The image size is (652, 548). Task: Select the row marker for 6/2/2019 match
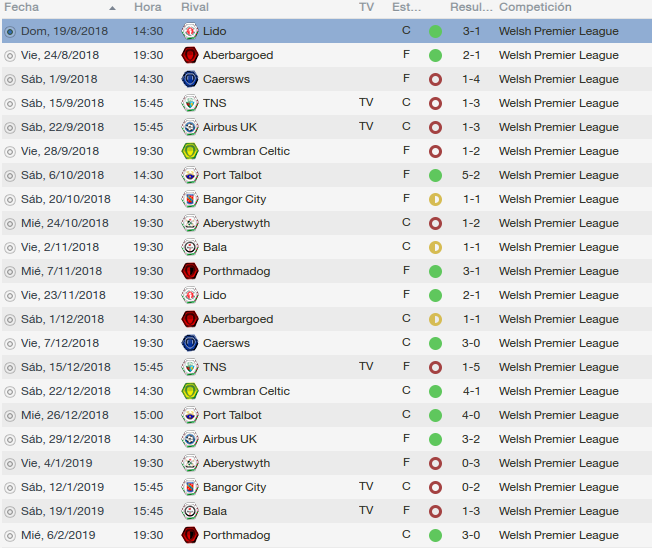point(10,535)
